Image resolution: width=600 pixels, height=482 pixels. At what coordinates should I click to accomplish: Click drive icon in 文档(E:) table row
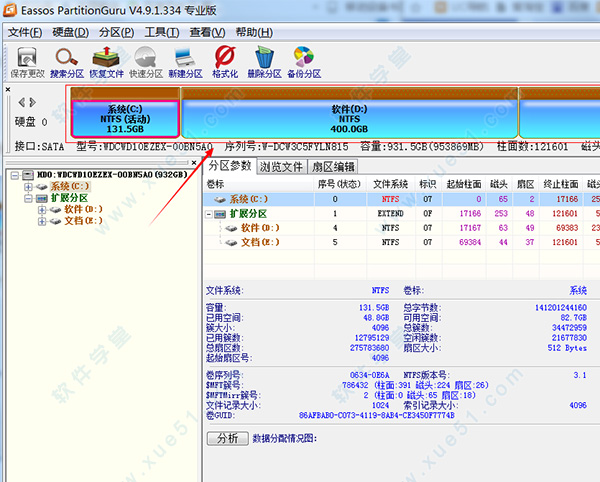(x=231, y=243)
